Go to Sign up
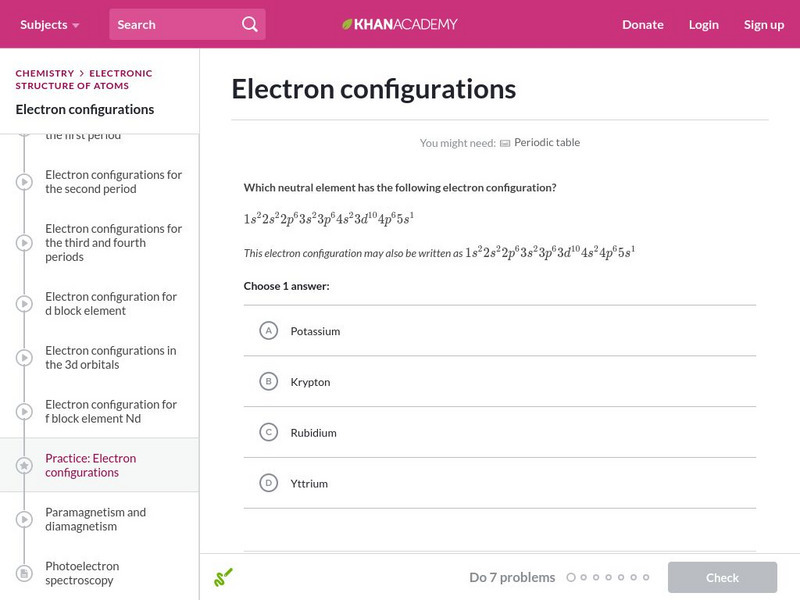 [x=763, y=24]
